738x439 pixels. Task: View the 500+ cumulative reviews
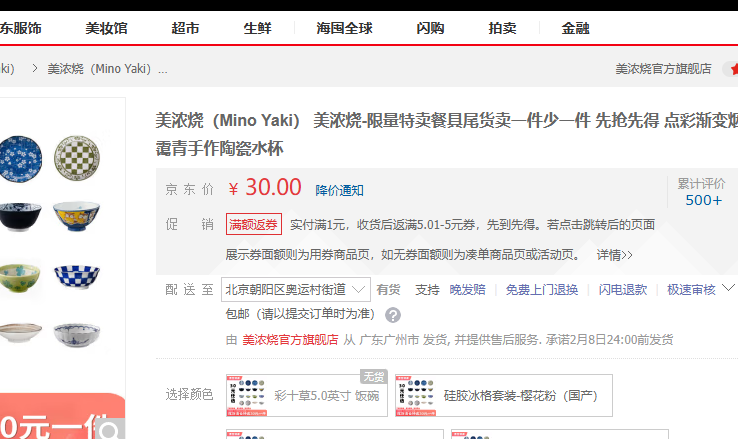pyautogui.click(x=703, y=200)
